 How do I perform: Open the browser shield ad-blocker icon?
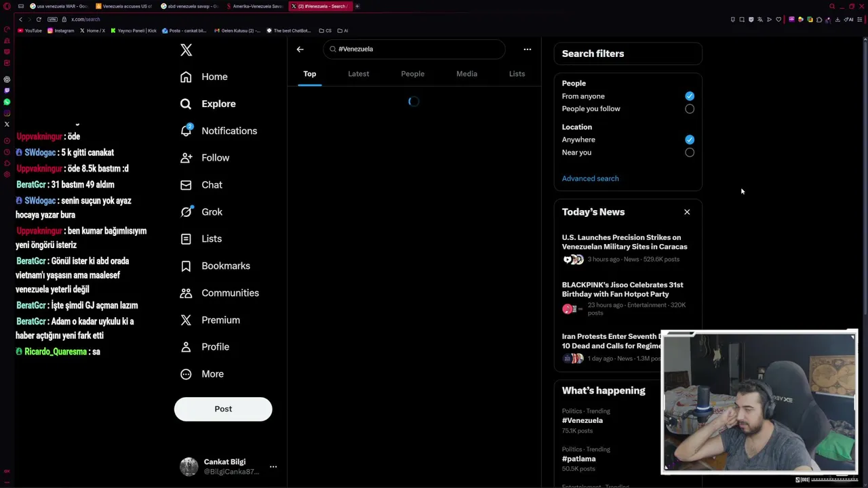pos(751,19)
